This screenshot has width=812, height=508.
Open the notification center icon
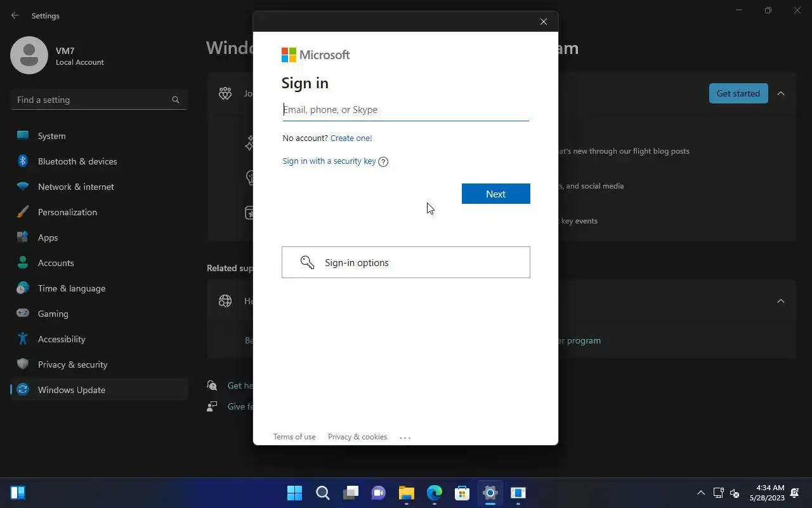(x=795, y=493)
